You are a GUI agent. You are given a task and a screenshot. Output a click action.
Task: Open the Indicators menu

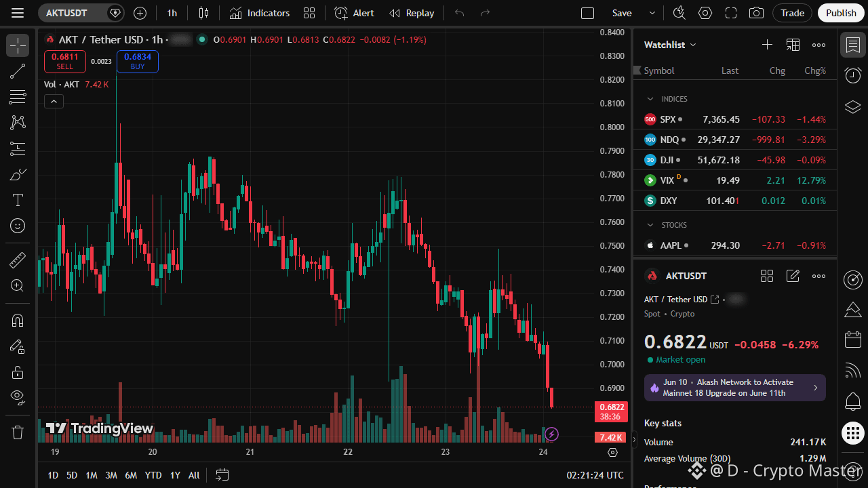(x=260, y=13)
